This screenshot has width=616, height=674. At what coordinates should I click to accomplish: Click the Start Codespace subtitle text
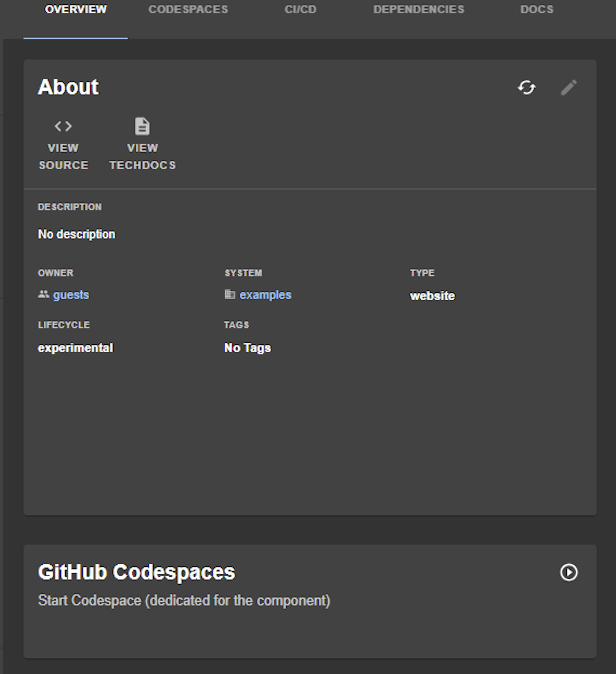[184, 601]
